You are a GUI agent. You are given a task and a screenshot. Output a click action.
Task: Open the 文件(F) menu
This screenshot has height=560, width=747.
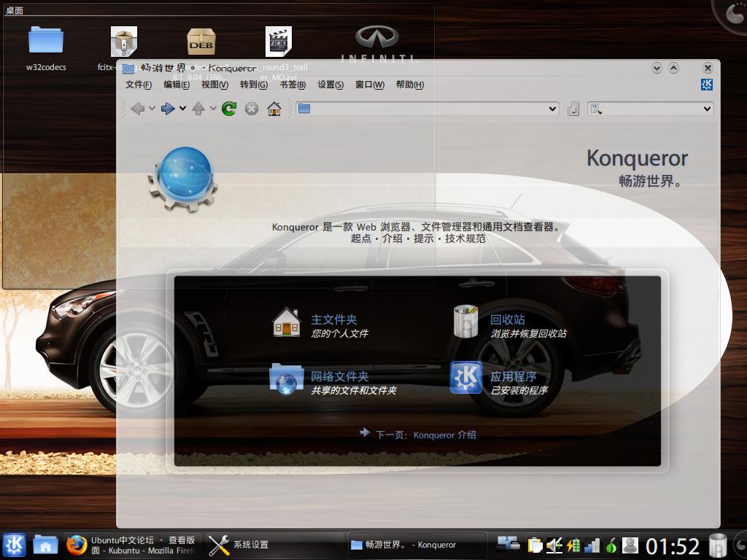click(139, 85)
